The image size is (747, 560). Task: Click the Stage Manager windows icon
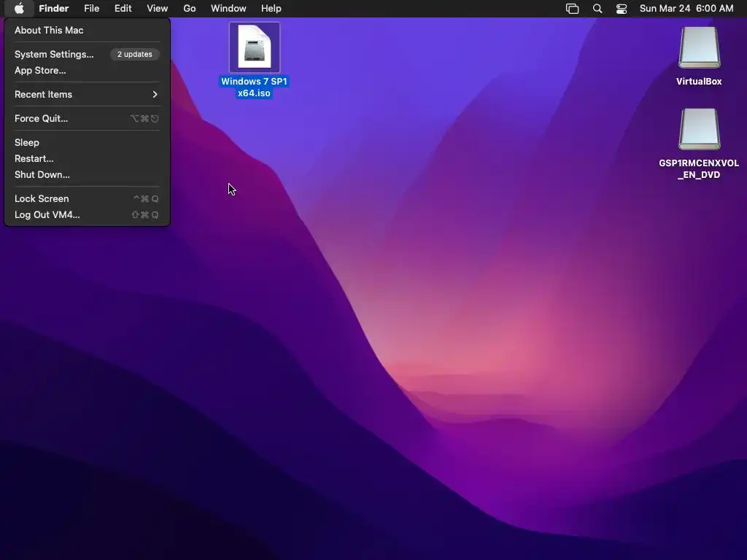pyautogui.click(x=572, y=9)
